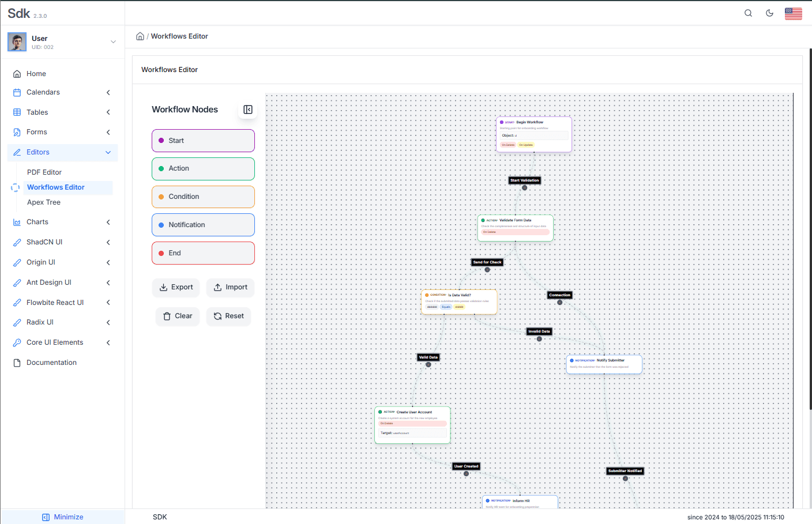812x524 pixels.
Task: Open search using the magnifier icon
Action: coord(748,13)
